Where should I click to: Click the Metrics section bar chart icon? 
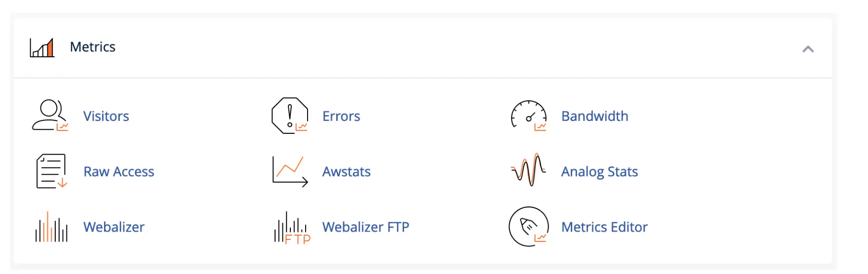point(42,47)
